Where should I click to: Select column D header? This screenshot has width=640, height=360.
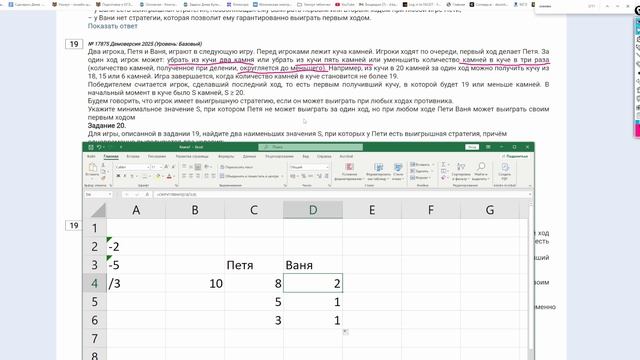[x=313, y=210]
